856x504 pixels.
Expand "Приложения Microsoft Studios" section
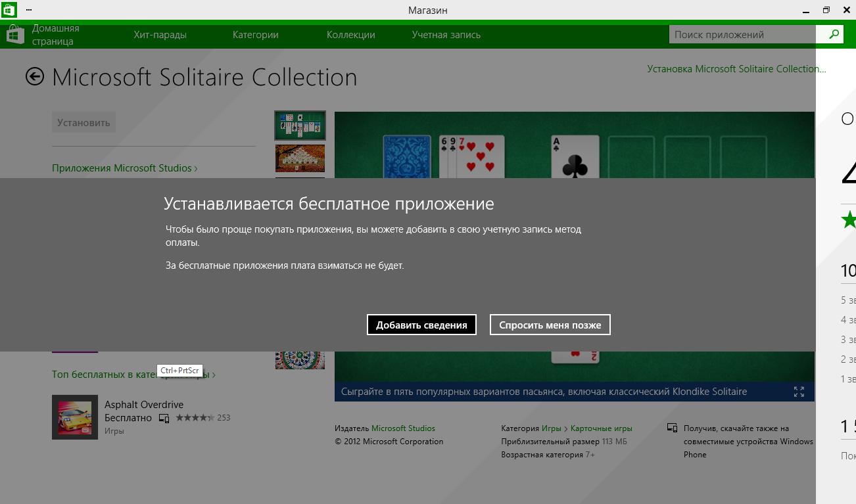(124, 168)
